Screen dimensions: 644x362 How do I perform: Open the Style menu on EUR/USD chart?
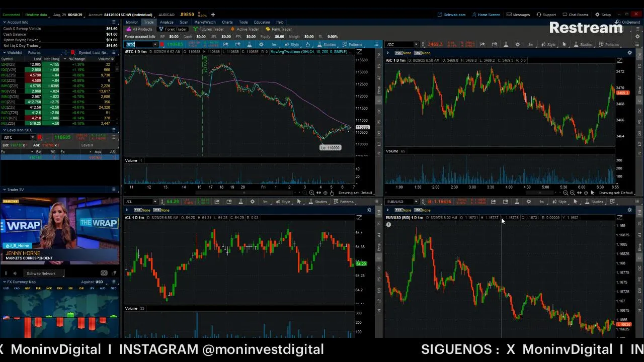coord(560,202)
